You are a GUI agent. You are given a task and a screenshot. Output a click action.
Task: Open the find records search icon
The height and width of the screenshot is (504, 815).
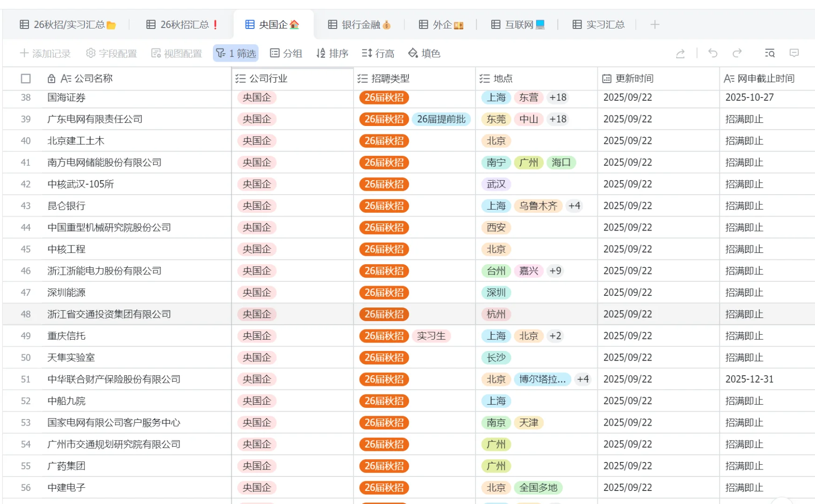(x=770, y=53)
